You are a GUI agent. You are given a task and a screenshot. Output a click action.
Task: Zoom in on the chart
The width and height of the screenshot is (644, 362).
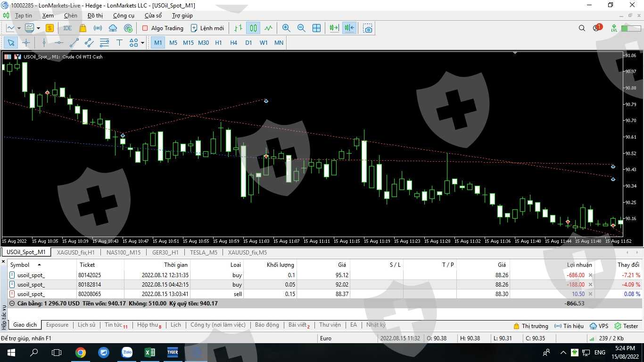coord(286,28)
